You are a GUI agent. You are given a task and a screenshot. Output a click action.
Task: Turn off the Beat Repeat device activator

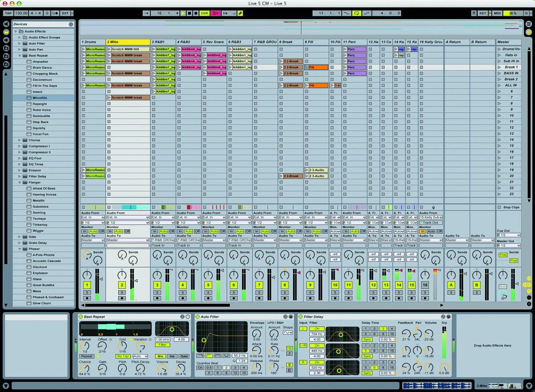pos(81,316)
